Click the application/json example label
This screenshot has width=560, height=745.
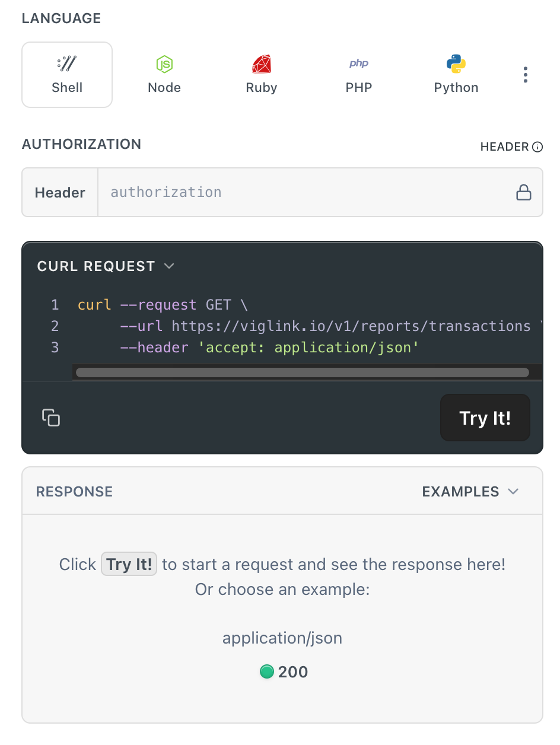[x=282, y=638]
